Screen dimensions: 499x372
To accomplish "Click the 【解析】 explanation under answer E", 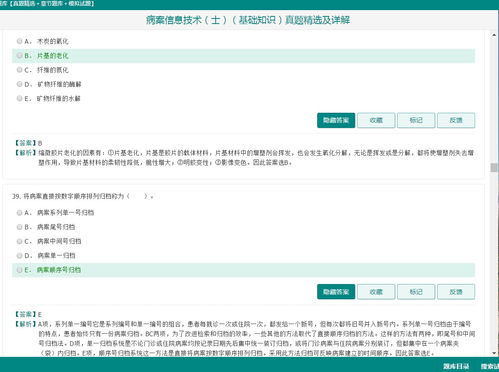I will point(244,338).
